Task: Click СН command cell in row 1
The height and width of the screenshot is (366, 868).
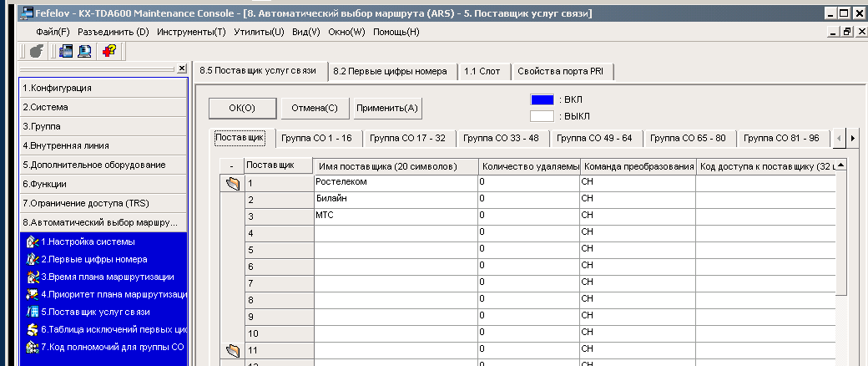Action: 638,184
